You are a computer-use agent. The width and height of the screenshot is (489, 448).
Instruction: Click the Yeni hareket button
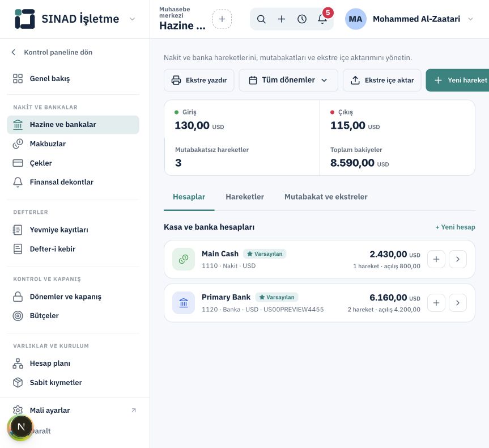(x=457, y=80)
